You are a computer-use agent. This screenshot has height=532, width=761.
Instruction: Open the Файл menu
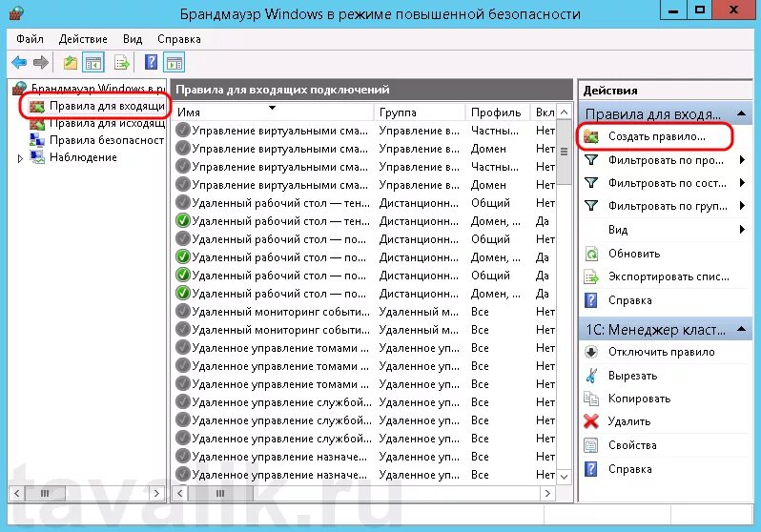30,39
